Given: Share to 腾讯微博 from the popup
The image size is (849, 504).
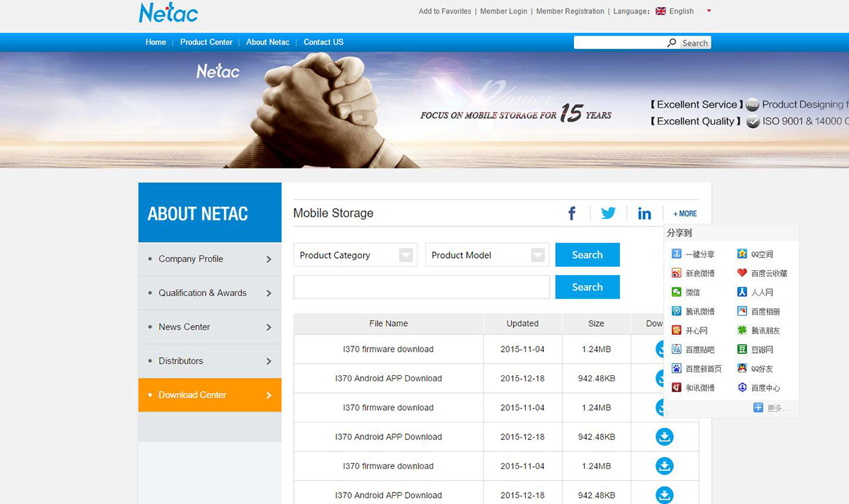Looking at the screenshot, I should (693, 311).
